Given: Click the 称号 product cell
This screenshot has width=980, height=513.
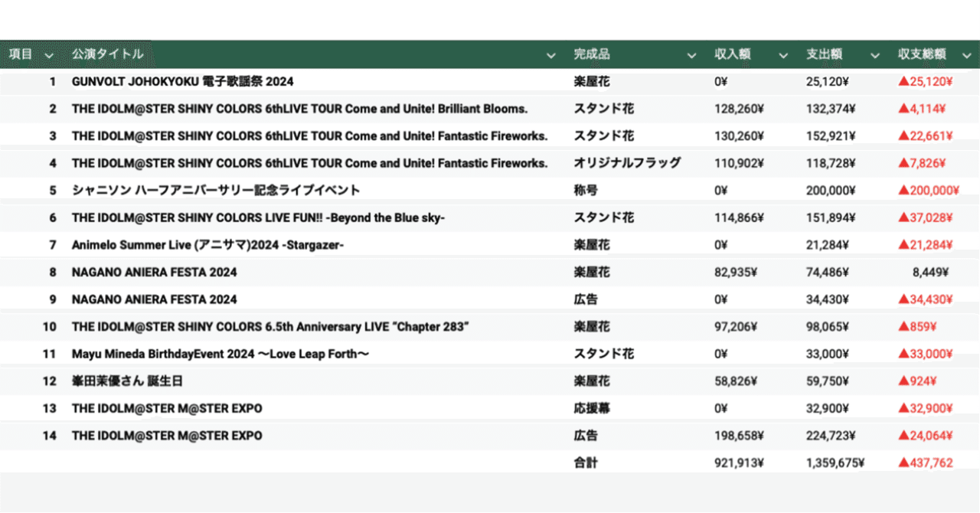Looking at the screenshot, I should pyautogui.click(x=586, y=190).
